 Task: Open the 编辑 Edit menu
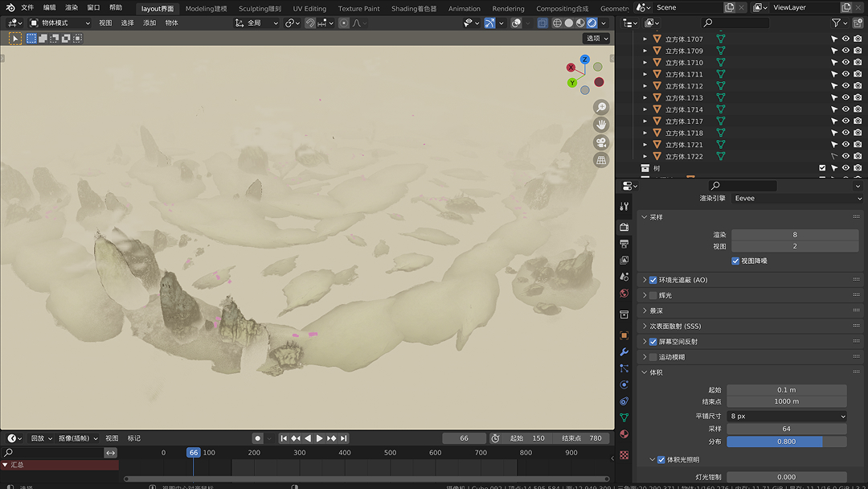[x=49, y=8]
